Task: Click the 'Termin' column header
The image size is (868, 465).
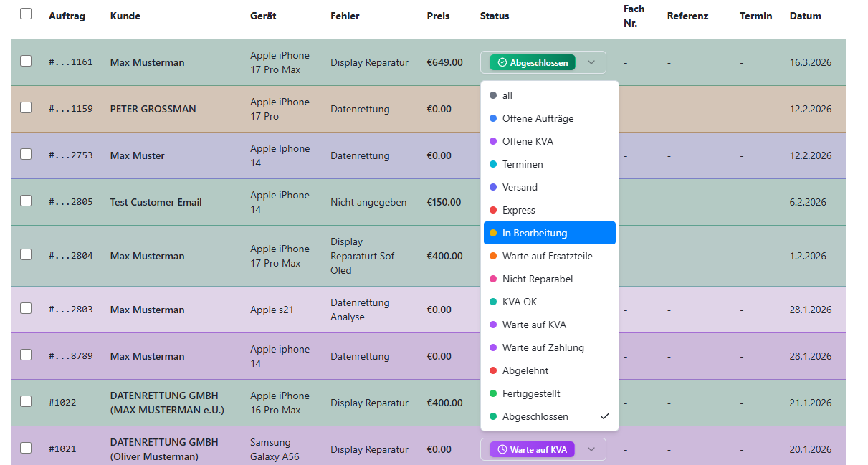Action: (756, 16)
